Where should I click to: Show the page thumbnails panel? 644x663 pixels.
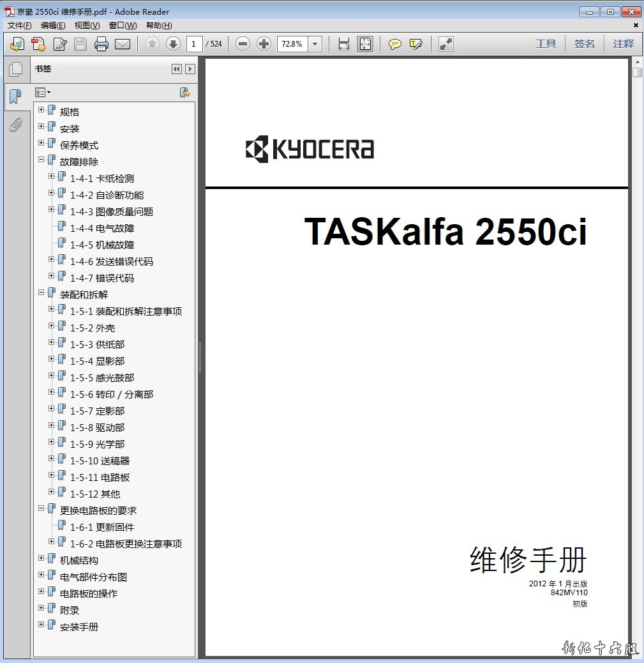pos(15,69)
